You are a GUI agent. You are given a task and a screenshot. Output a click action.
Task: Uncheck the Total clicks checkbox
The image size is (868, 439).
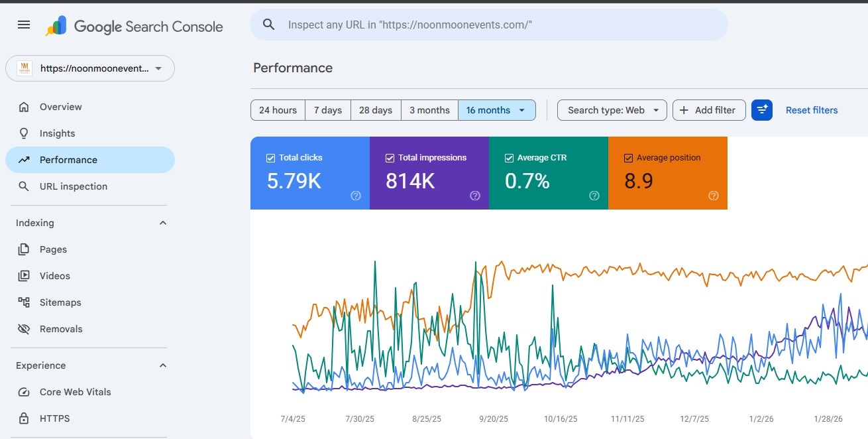pyautogui.click(x=270, y=158)
